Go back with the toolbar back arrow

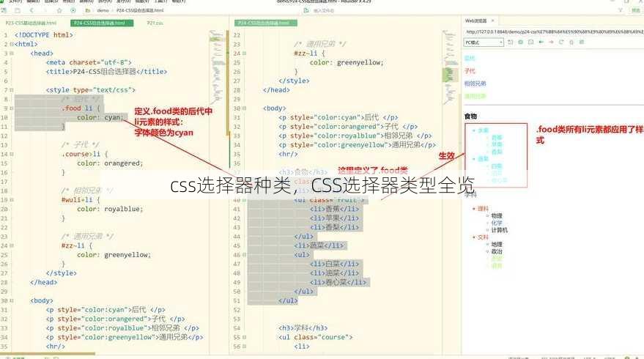click(32, 10)
